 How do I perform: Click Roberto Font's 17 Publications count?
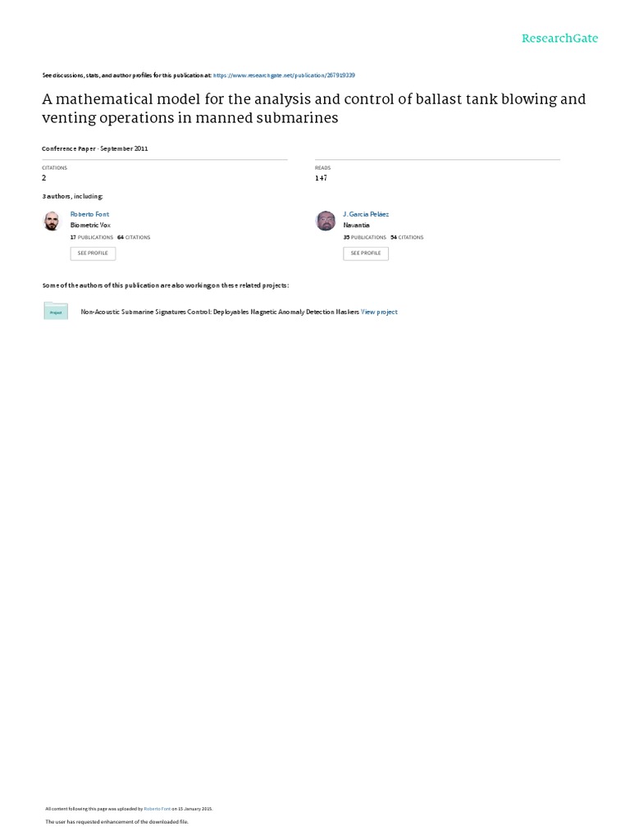coord(92,237)
